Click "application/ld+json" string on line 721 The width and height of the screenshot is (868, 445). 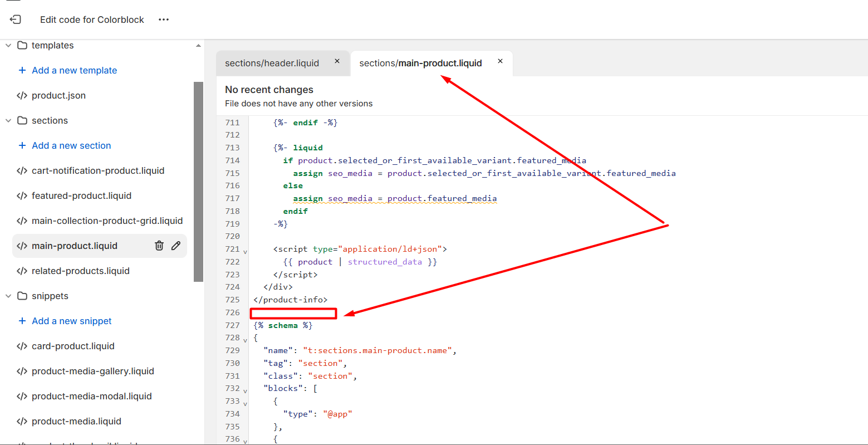point(390,249)
